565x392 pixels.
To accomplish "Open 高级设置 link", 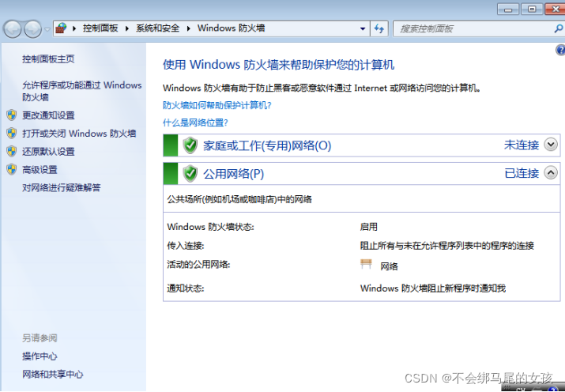I will click(x=40, y=169).
